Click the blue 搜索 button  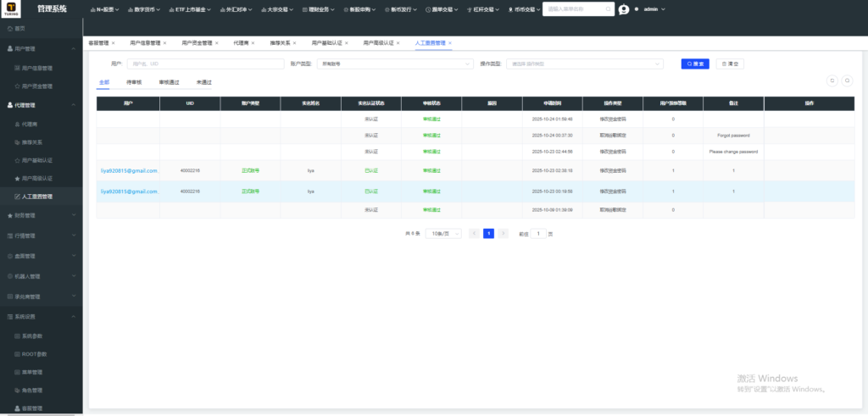(695, 64)
